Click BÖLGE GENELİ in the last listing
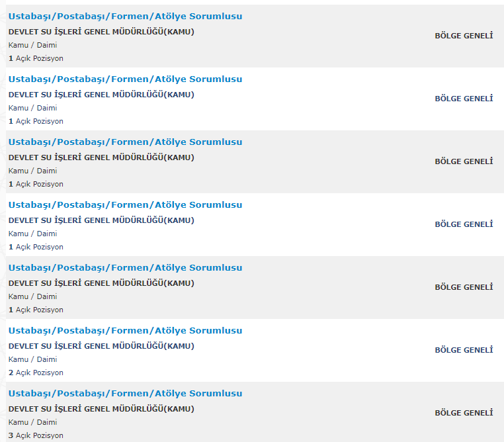504x442 pixels. point(464,413)
